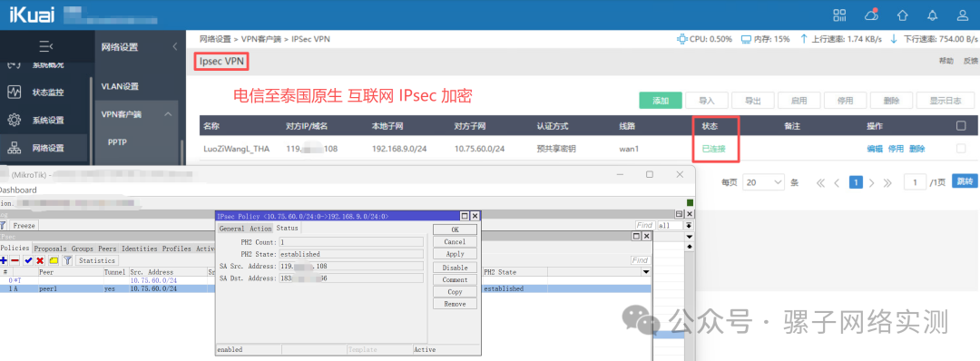The width and height of the screenshot is (980, 361).
Task: Select 网络设置 in the left sidebar
Action: pos(44,148)
